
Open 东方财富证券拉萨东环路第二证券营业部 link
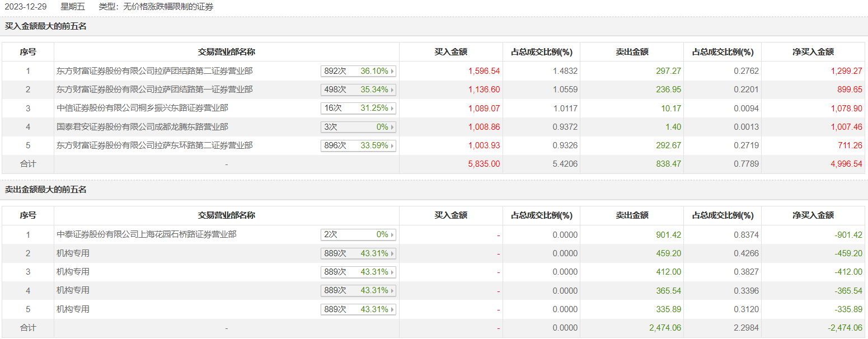pos(154,145)
